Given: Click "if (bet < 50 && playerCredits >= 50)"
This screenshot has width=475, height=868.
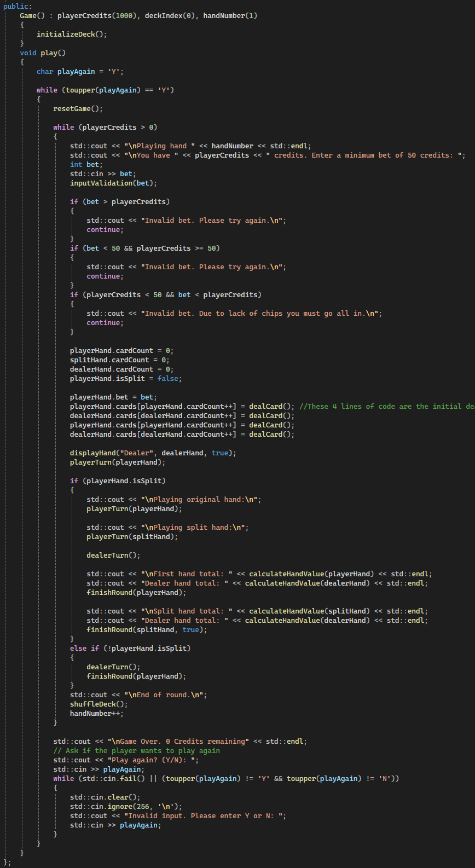Looking at the screenshot, I should tap(145, 248).
